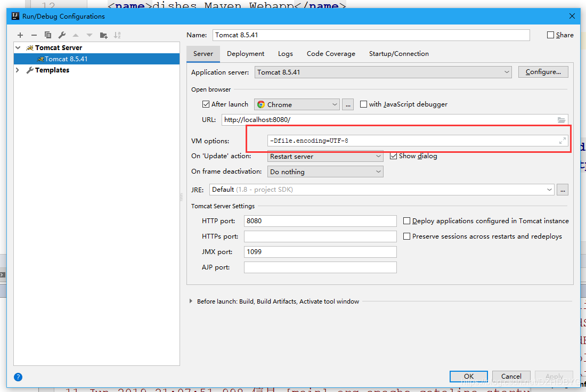Open browser selection ellipsis button

(x=348, y=104)
